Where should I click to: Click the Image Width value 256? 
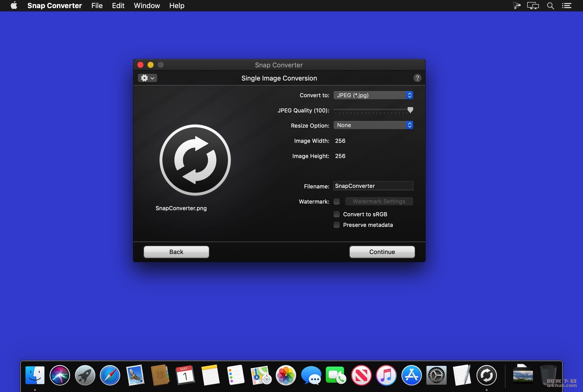pos(340,141)
